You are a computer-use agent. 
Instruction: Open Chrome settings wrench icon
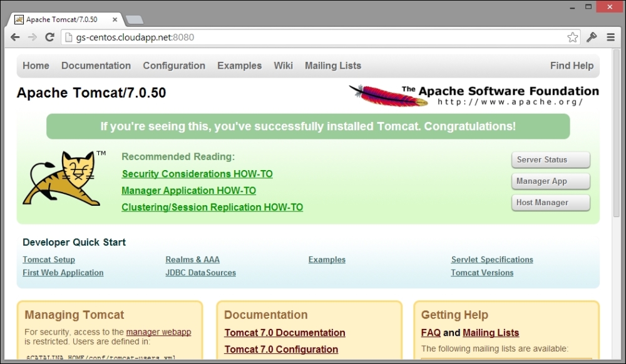coord(592,37)
